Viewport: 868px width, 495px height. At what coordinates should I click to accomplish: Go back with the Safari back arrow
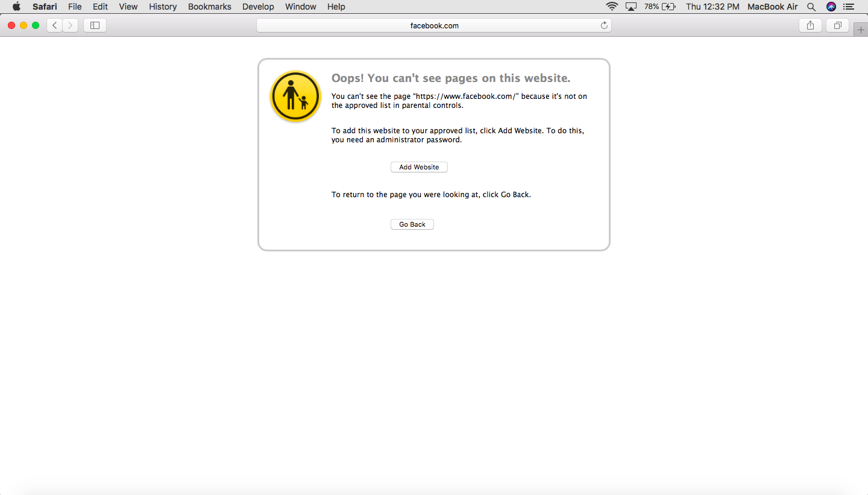click(55, 25)
